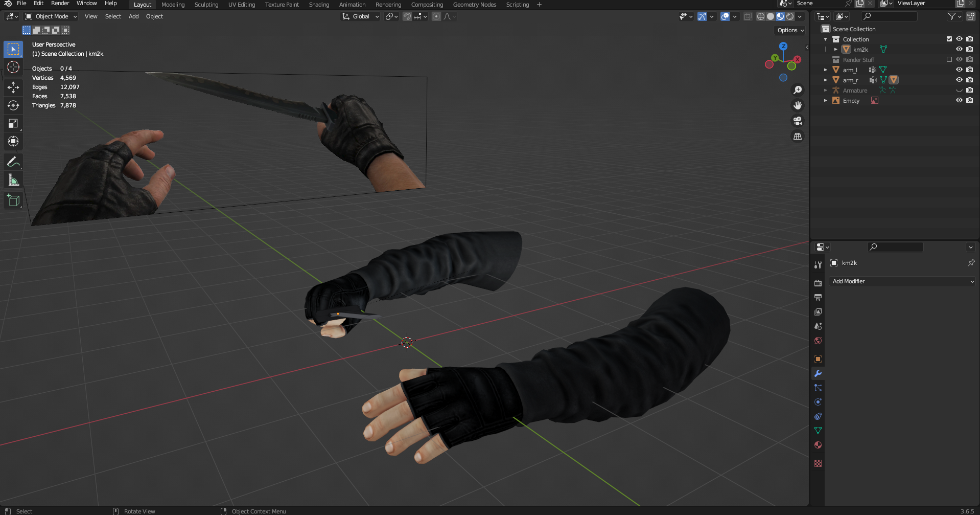Activate the Transform tool
This screenshot has width=980, height=515.
[13, 141]
